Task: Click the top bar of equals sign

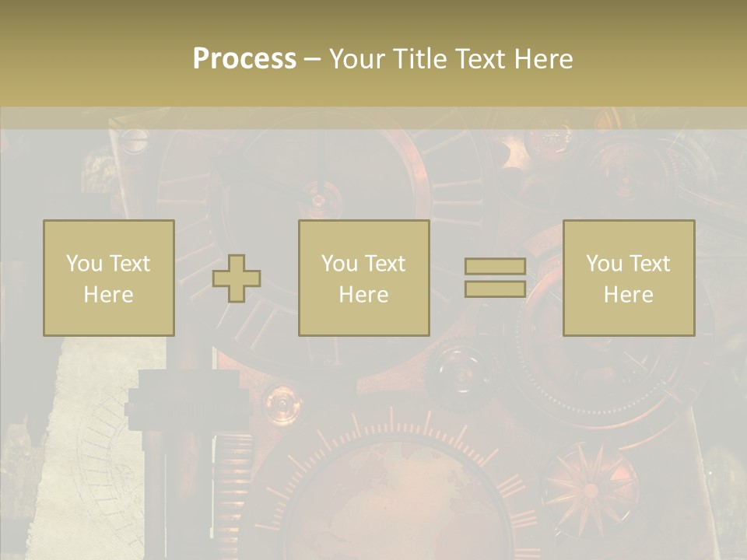Action: click(495, 266)
